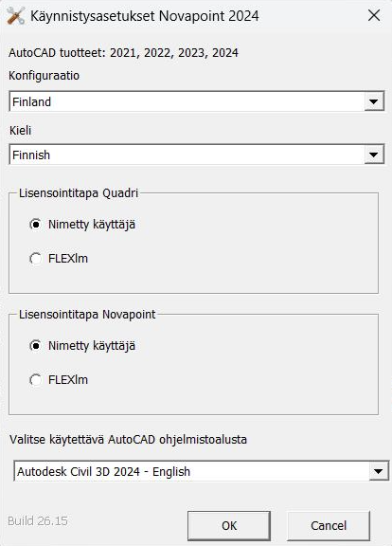Click the Finland configuration combo box
Screen dimensions: 392x546
pos(197,101)
